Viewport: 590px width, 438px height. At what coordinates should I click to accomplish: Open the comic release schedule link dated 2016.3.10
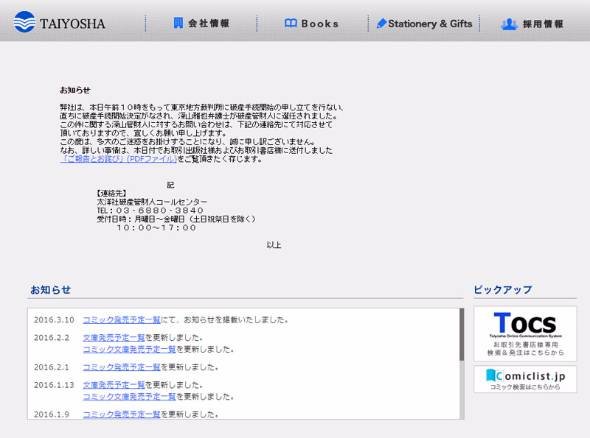122,320
